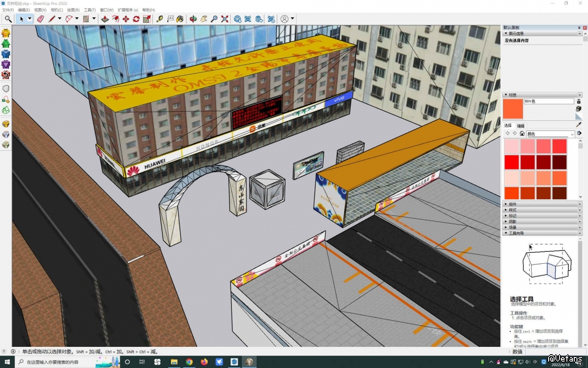Click the material name input field
Viewport: 588px width, 368px height.
coord(549,101)
